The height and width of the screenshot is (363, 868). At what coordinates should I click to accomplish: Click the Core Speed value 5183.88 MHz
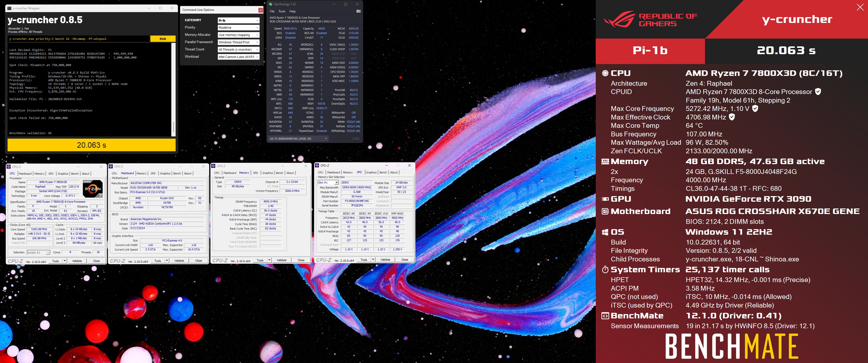pos(39,229)
